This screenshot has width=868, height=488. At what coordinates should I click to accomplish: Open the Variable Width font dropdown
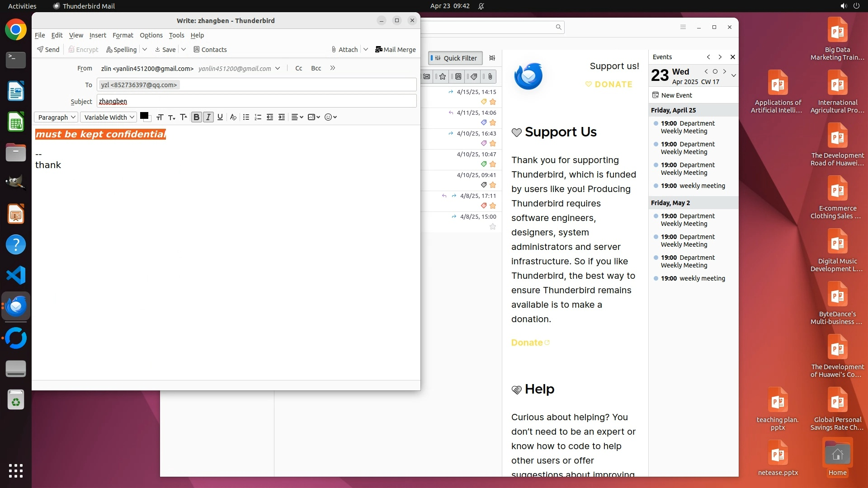pyautogui.click(x=108, y=117)
